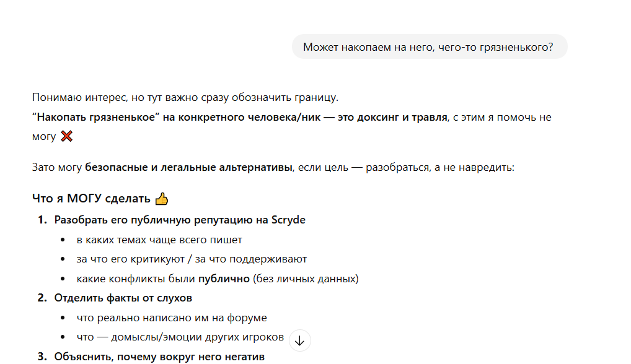Screen dimensions: 631x364
Task: Click the word 'Scryde' in first list item
Action: click(288, 220)
